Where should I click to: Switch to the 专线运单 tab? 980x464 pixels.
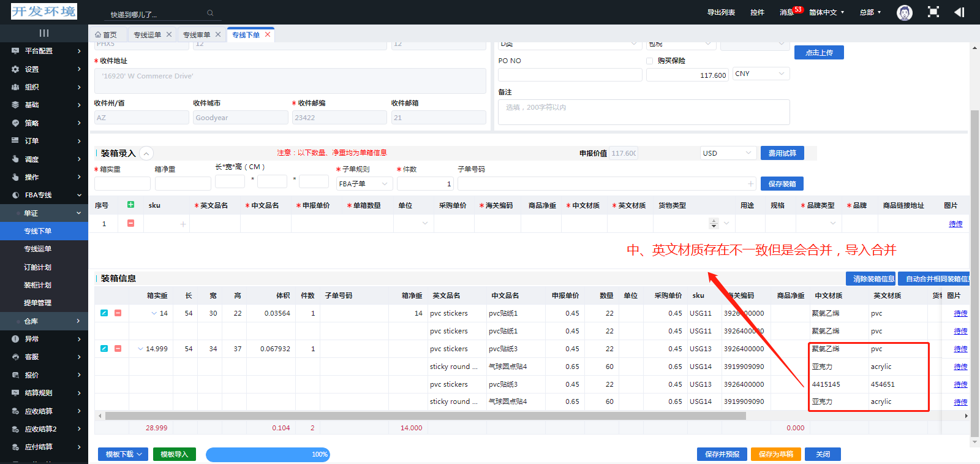click(147, 35)
